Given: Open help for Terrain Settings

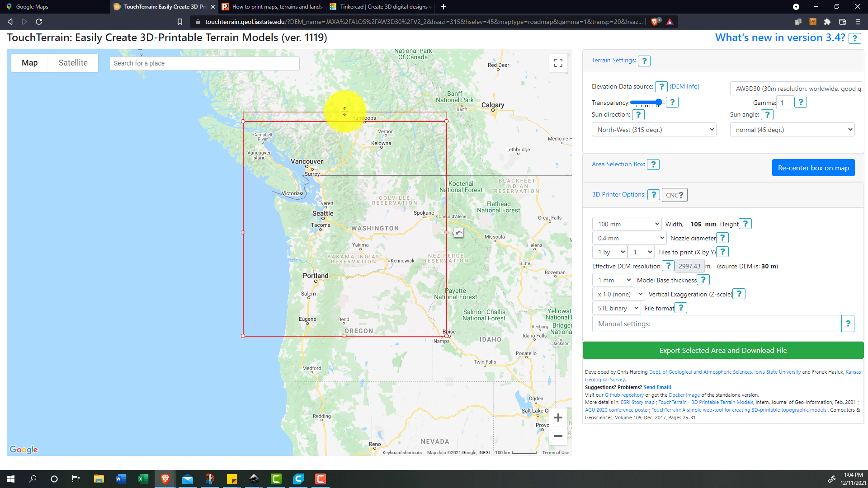Looking at the screenshot, I should (x=644, y=61).
